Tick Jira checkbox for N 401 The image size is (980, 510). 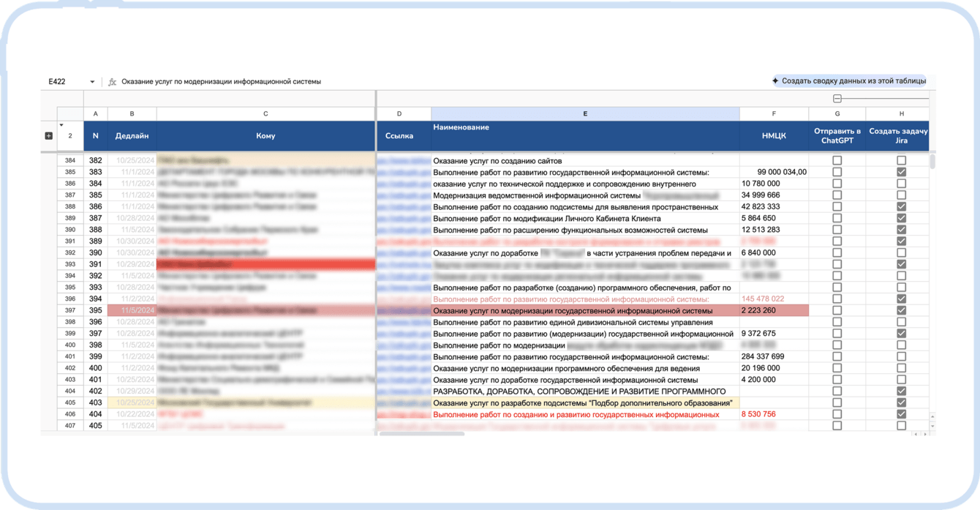pyautogui.click(x=901, y=380)
